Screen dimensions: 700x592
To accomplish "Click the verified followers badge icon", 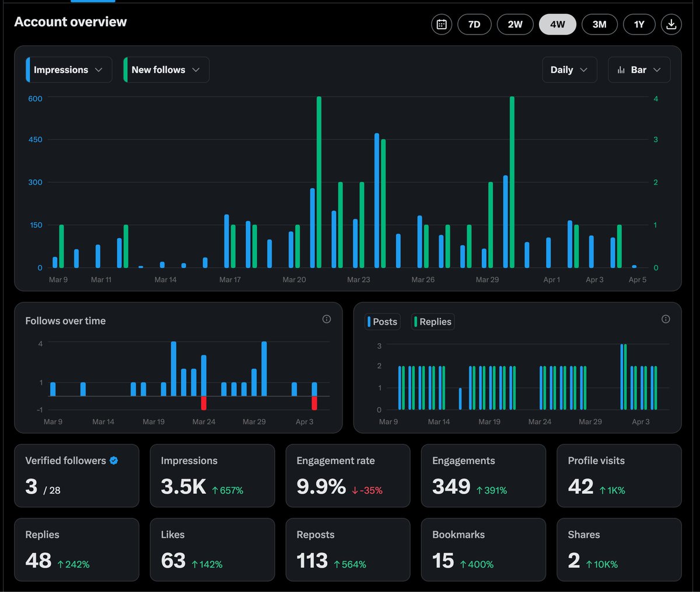I will (114, 461).
